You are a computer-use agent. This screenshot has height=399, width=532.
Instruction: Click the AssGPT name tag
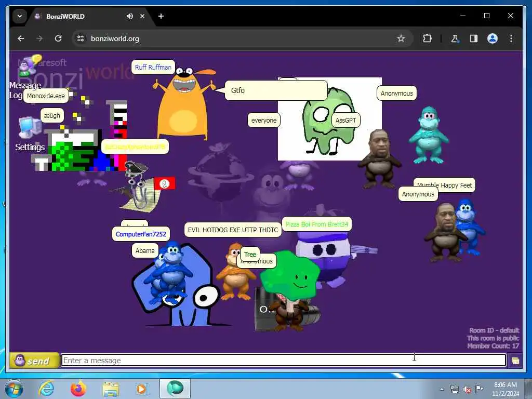click(345, 120)
